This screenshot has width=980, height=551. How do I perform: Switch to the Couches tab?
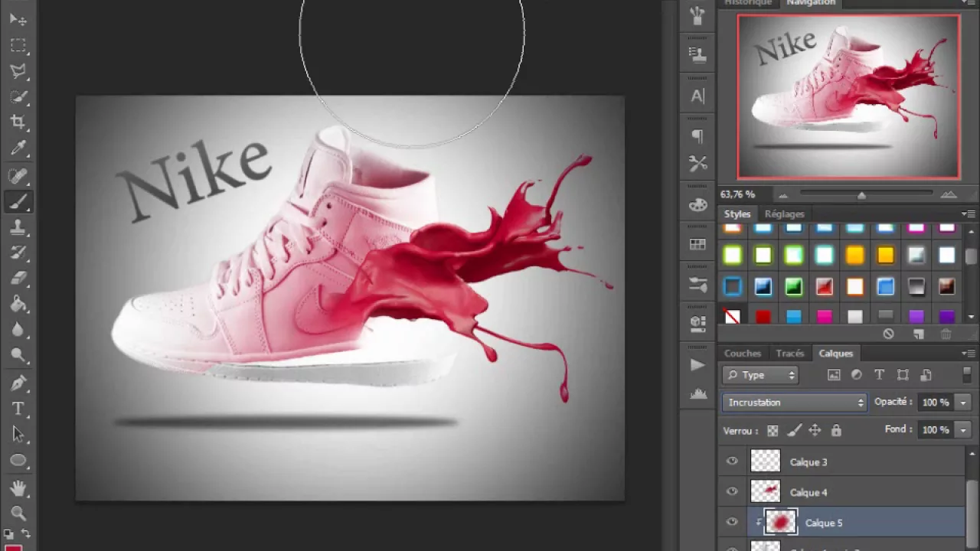[x=743, y=354]
